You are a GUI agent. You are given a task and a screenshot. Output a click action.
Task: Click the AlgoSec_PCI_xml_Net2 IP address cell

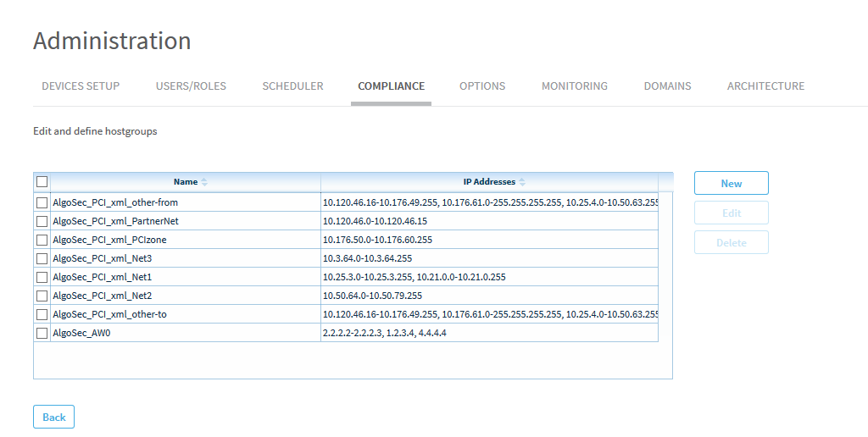(372, 296)
